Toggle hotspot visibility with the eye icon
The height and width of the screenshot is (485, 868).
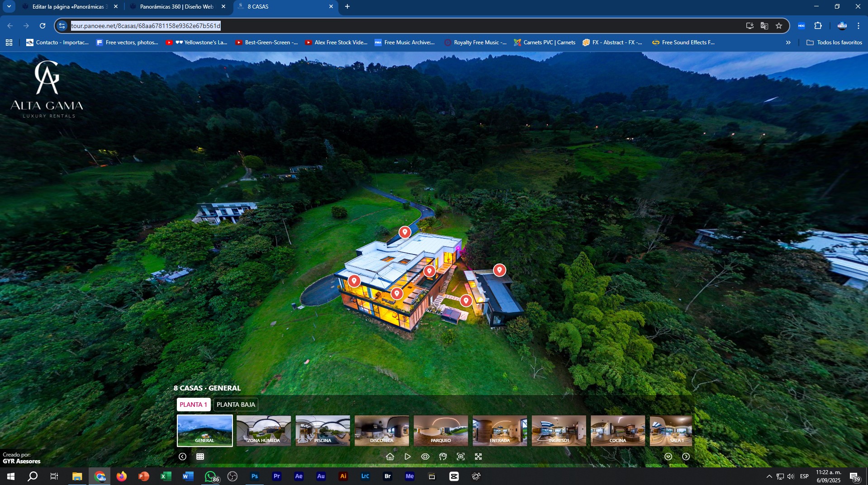coord(425,457)
